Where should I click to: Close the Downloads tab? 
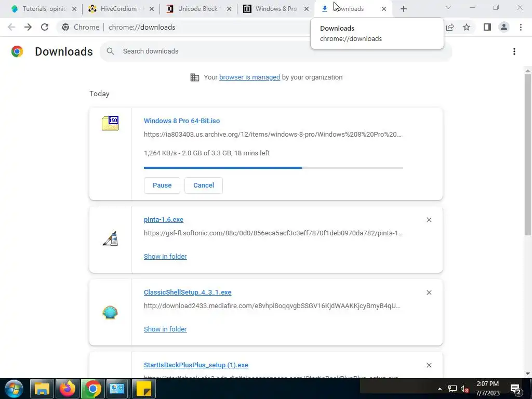[x=384, y=9]
